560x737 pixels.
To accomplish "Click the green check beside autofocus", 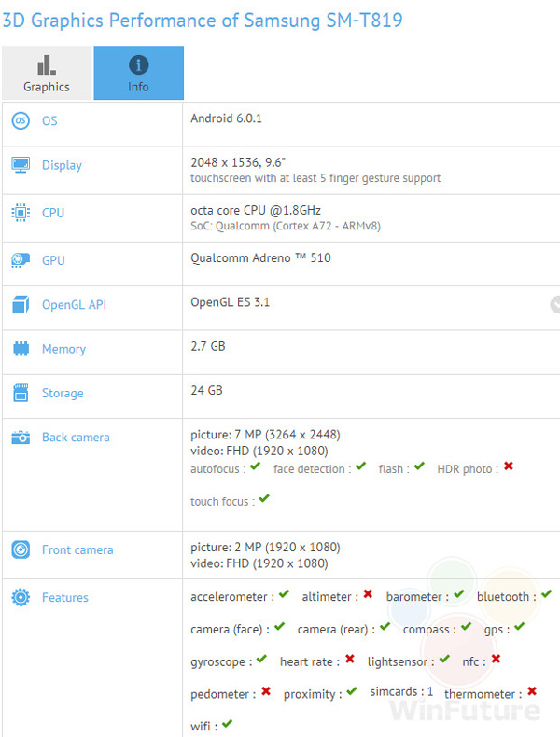I will [255, 467].
